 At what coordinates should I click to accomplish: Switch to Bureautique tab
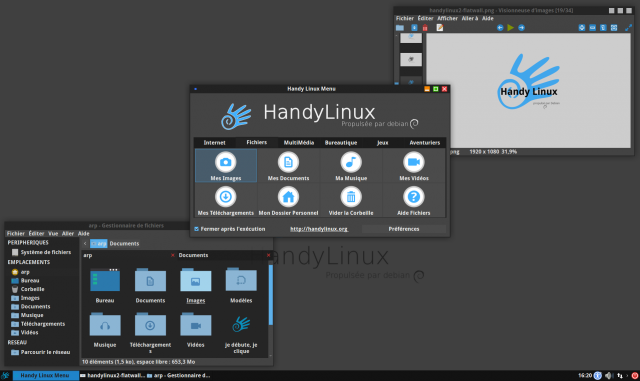(341, 143)
